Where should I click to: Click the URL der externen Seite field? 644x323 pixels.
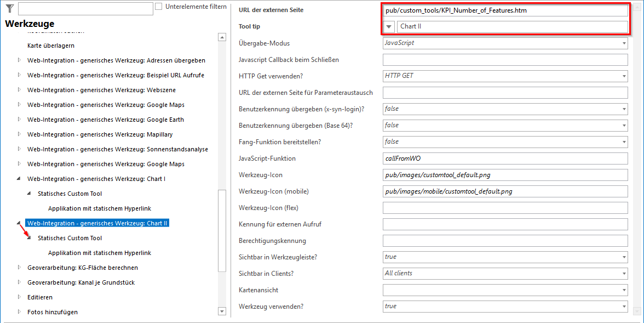point(504,10)
